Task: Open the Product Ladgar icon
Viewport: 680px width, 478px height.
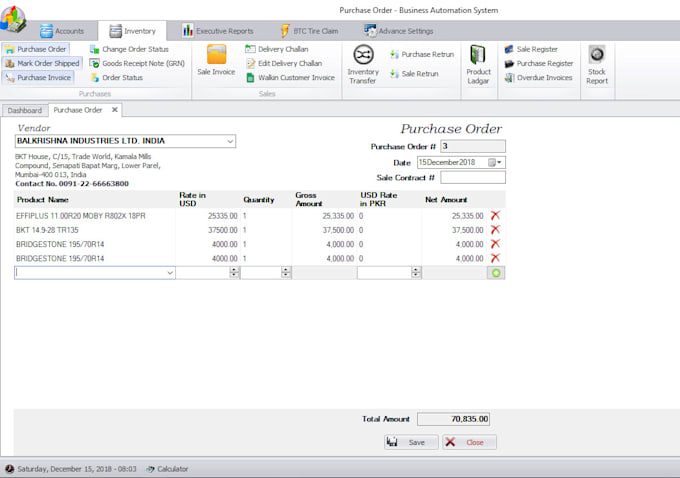Action: [478, 64]
